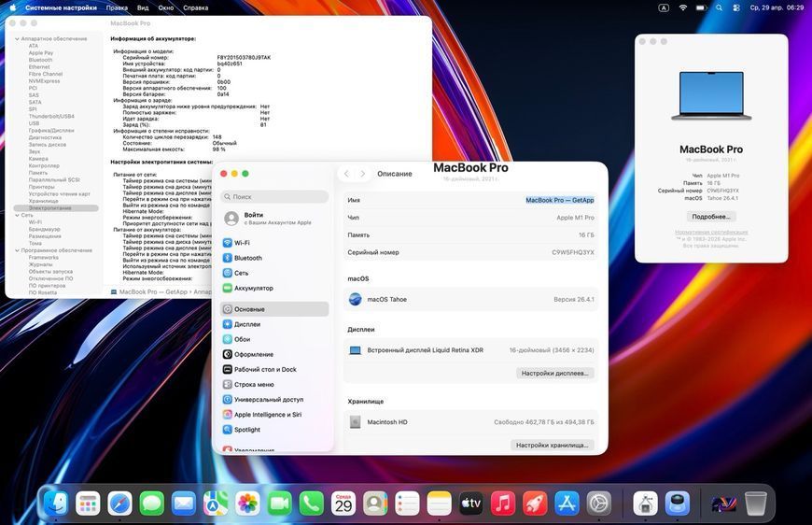Collapse the Сеть tree section
Image resolution: width=812 pixels, height=525 pixels.
(x=17, y=215)
